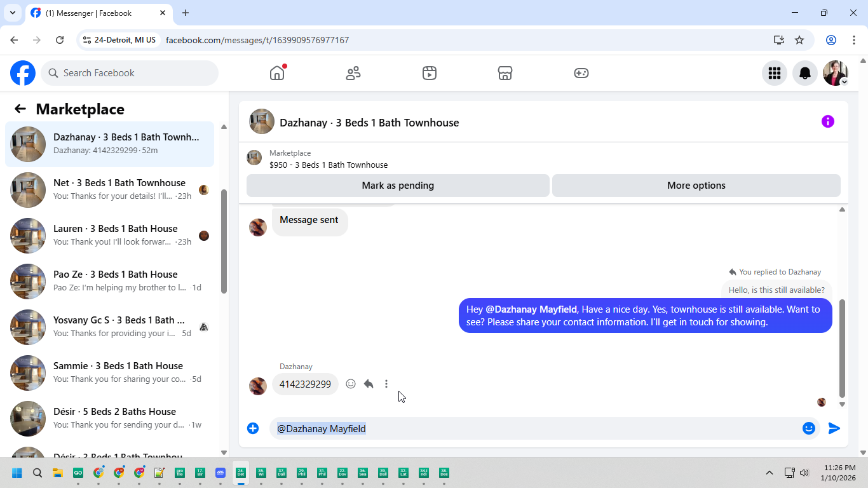This screenshot has width=868, height=488.
Task: Open the taskbar profile '24-Det' icon
Action: 241,473
